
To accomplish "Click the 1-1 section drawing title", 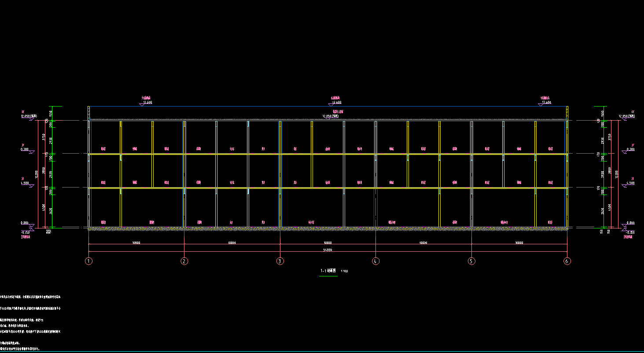I will (328, 271).
